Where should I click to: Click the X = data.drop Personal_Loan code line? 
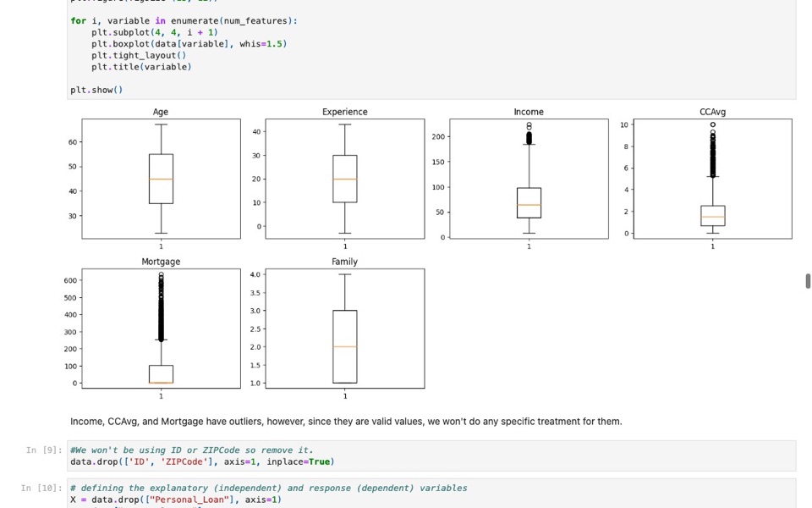click(x=176, y=500)
